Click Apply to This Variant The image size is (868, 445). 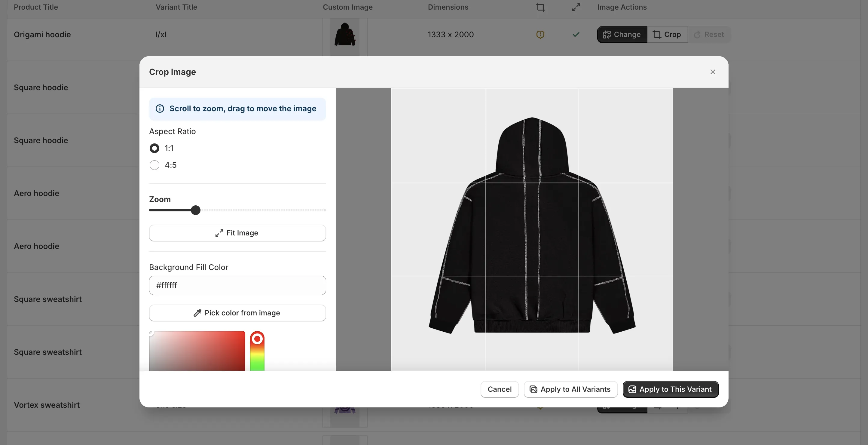(x=670, y=389)
